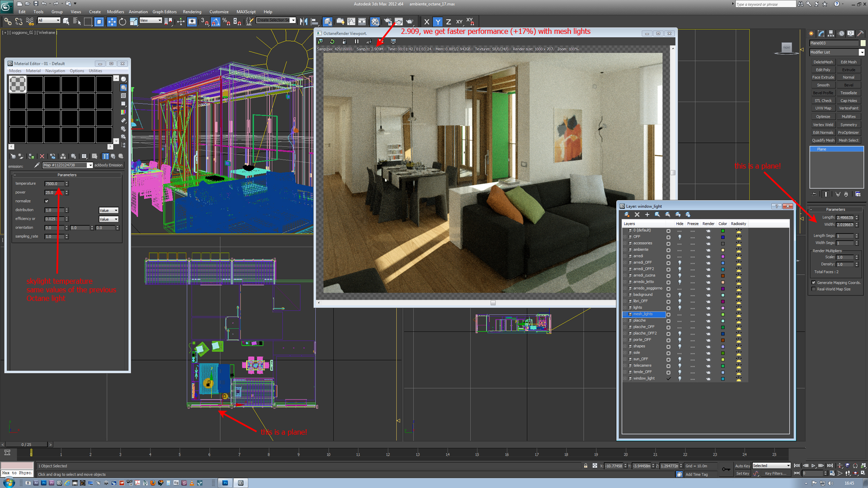Activate the Select and Move tool
The width and height of the screenshot is (868, 488).
(111, 22)
